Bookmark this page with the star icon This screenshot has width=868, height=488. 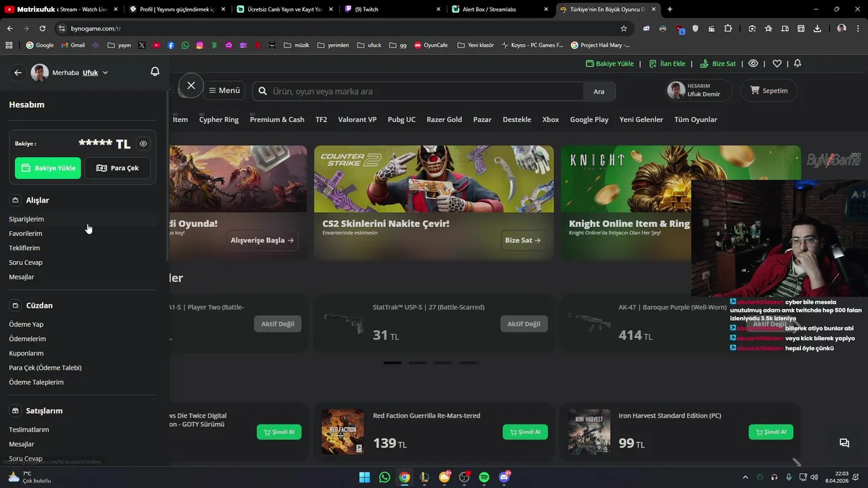[624, 28]
